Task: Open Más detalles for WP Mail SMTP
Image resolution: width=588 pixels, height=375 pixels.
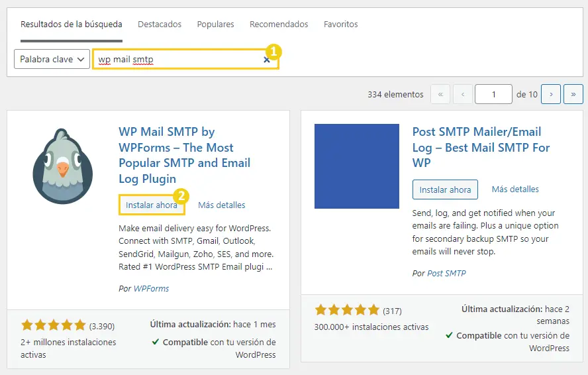Action: click(x=222, y=205)
